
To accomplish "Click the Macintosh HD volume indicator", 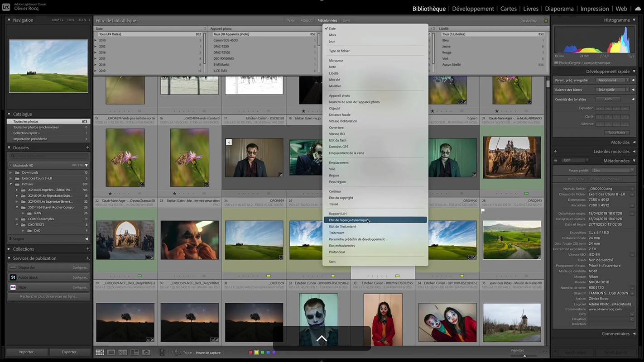I will [x=10, y=165].
